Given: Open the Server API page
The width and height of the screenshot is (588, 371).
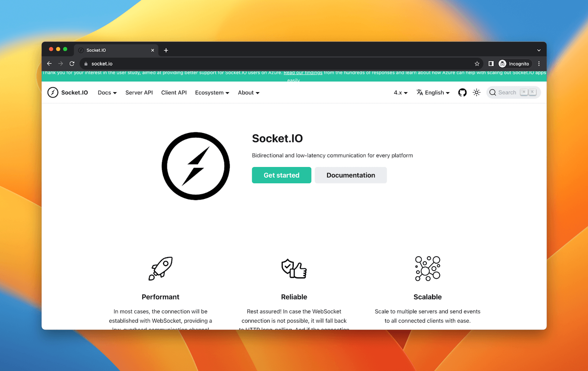Looking at the screenshot, I should (139, 92).
